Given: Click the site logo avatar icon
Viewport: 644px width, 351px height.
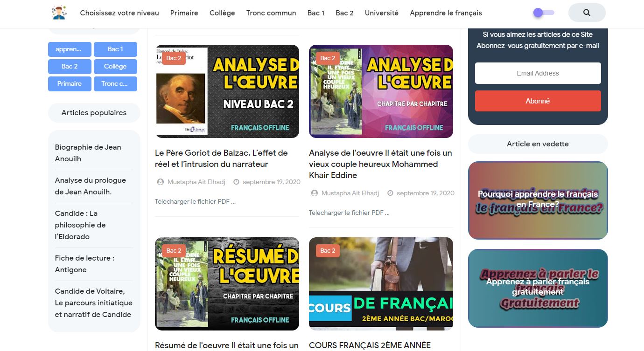Looking at the screenshot, I should [x=59, y=13].
